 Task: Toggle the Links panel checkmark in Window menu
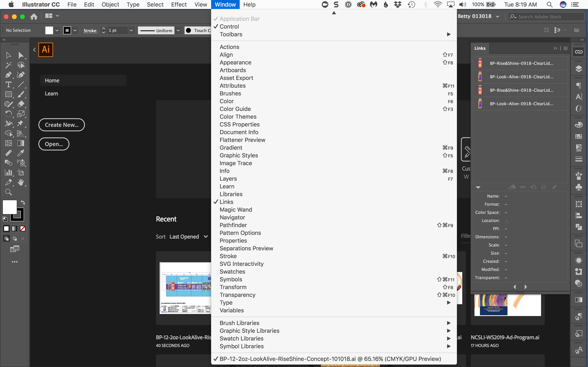point(226,202)
